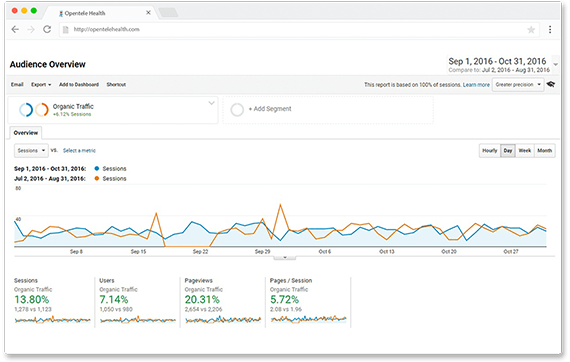Click the Sessions sparkline thumbnail

click(52, 320)
